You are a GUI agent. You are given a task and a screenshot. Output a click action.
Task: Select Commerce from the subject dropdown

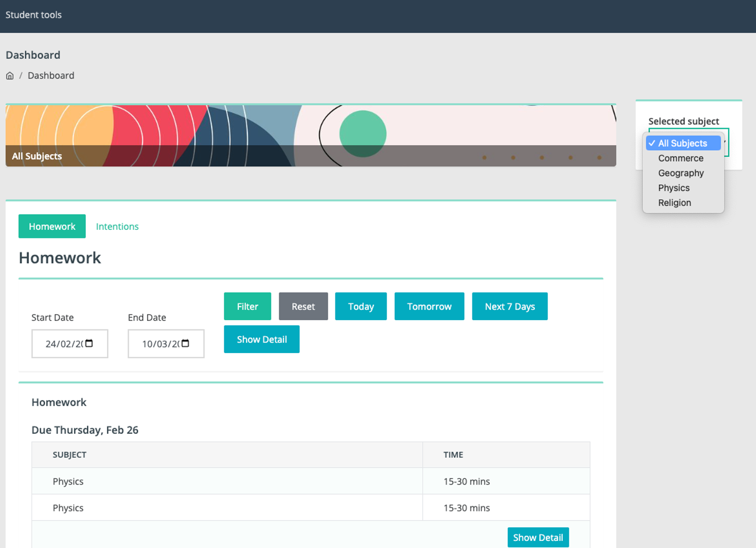(680, 158)
